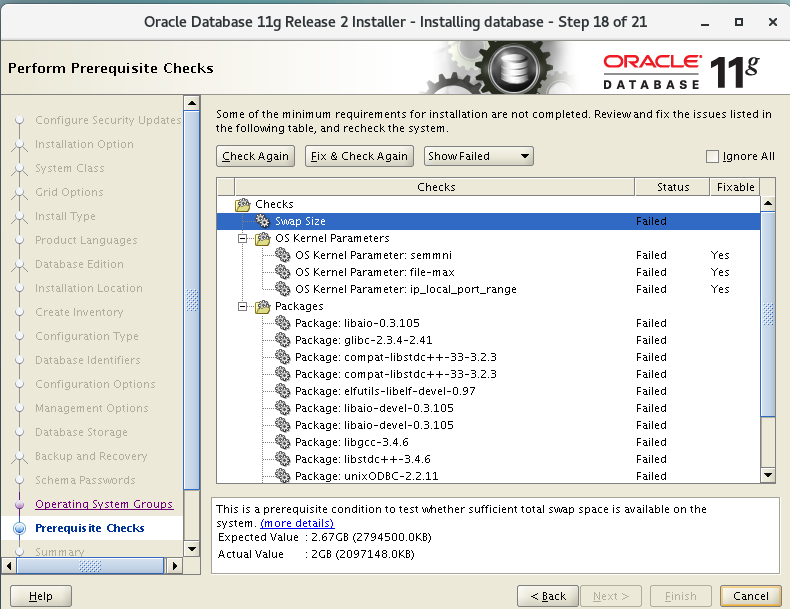Click the Check Again button

[x=255, y=156]
